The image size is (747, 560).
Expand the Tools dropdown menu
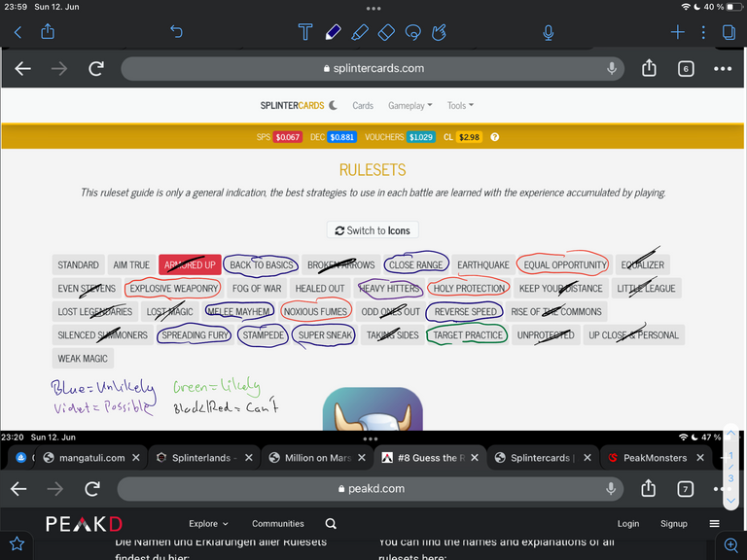click(460, 106)
